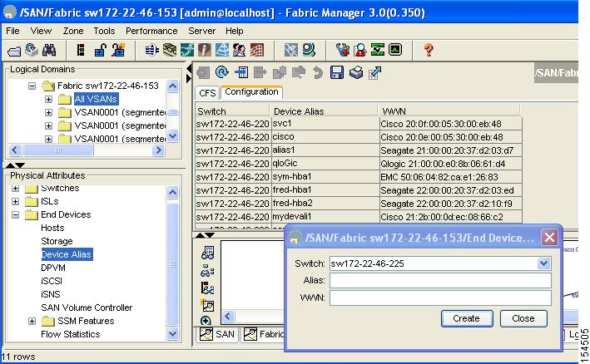Click the Create Row table icon

click(241, 72)
